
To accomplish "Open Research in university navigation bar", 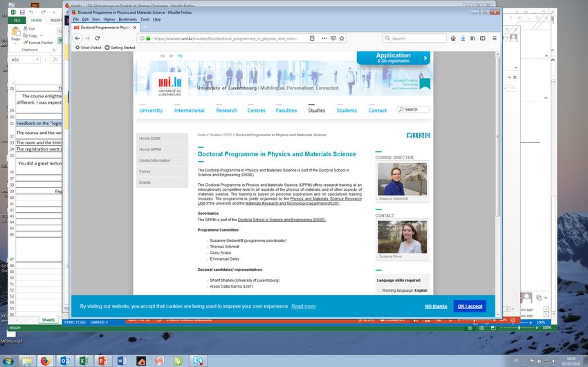I will tap(226, 111).
